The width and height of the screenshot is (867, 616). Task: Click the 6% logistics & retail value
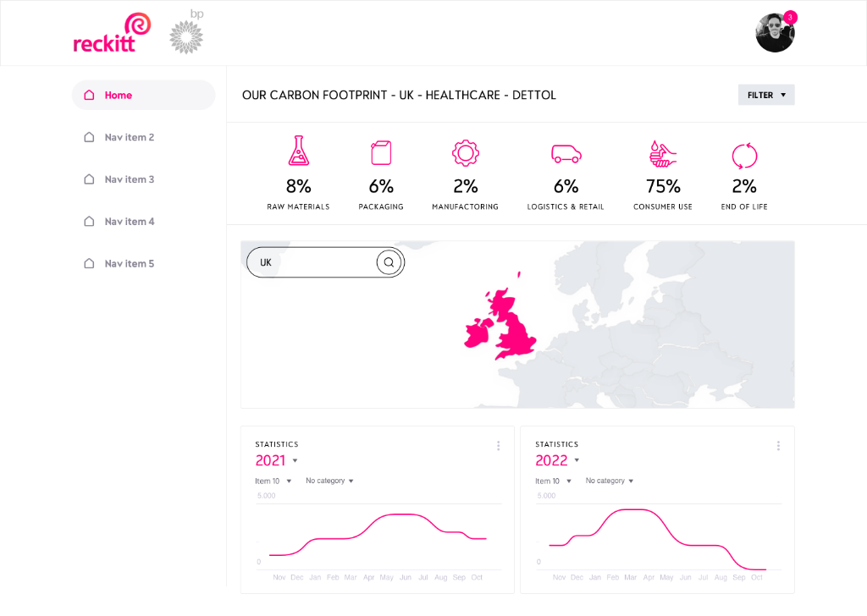pos(566,186)
